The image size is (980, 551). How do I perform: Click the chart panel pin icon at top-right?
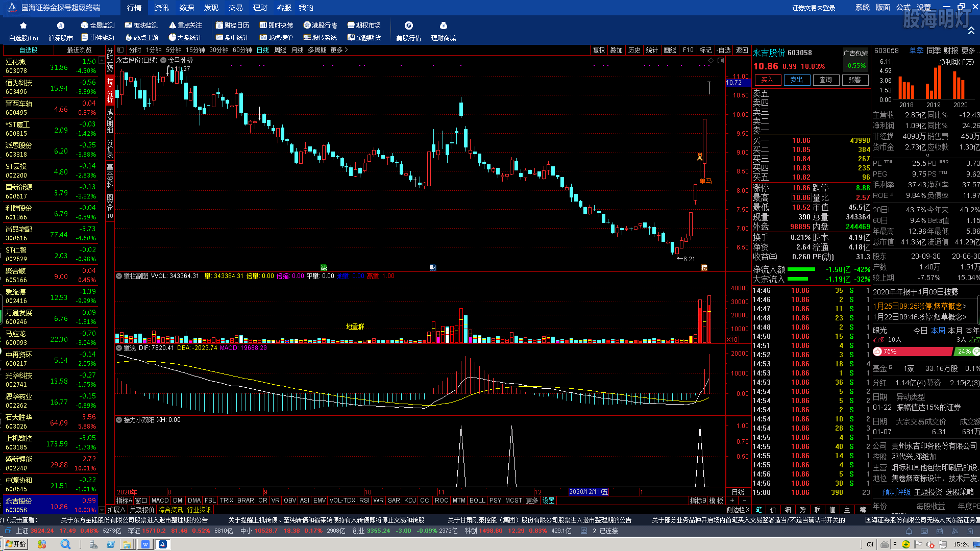coord(721,61)
